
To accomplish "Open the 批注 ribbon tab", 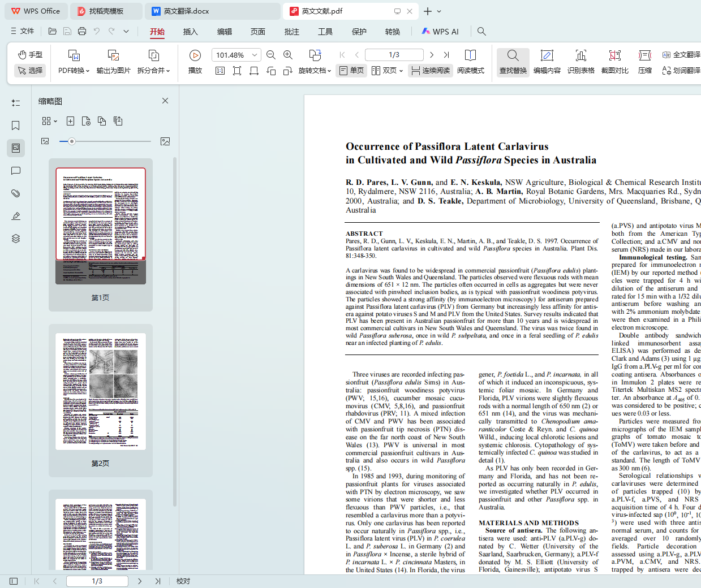I will click(x=292, y=32).
